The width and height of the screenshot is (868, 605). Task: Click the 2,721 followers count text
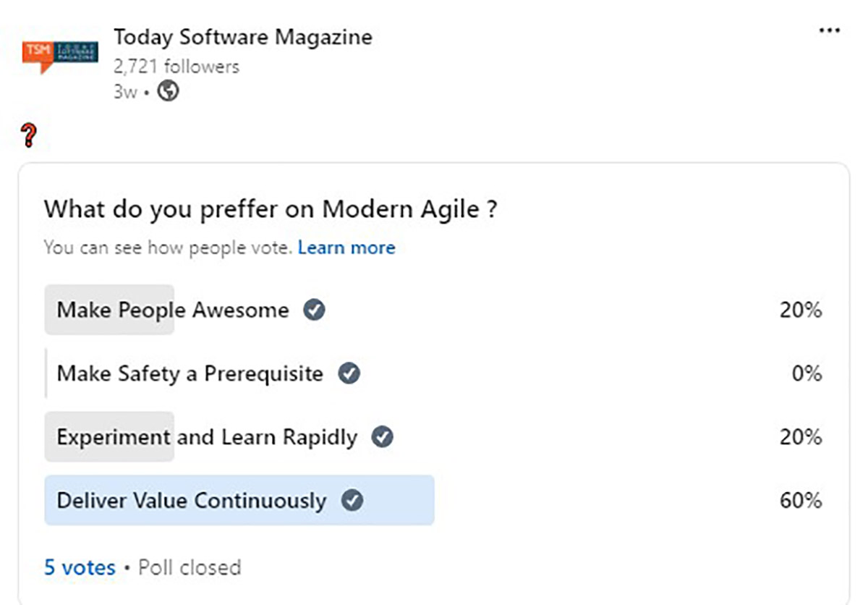176,67
